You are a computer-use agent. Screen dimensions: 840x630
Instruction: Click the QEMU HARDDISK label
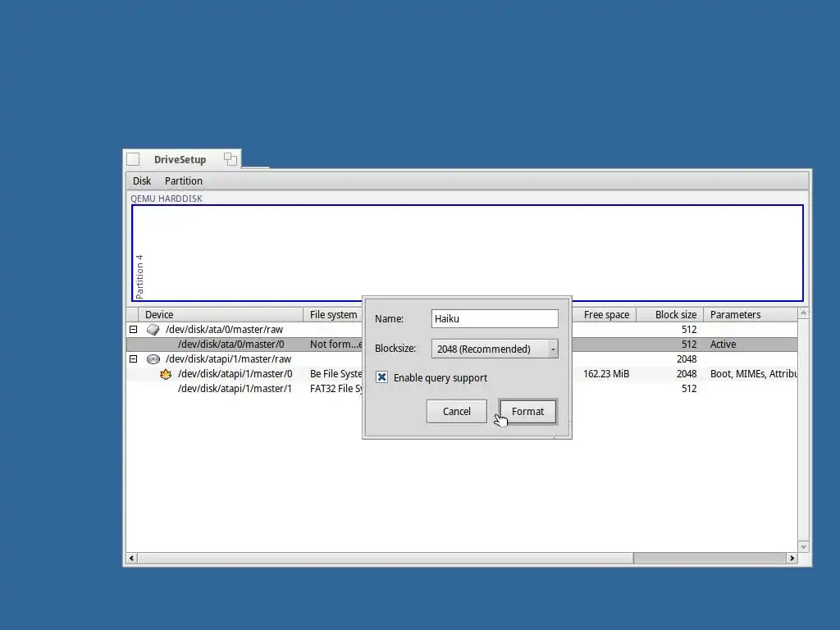(x=166, y=199)
